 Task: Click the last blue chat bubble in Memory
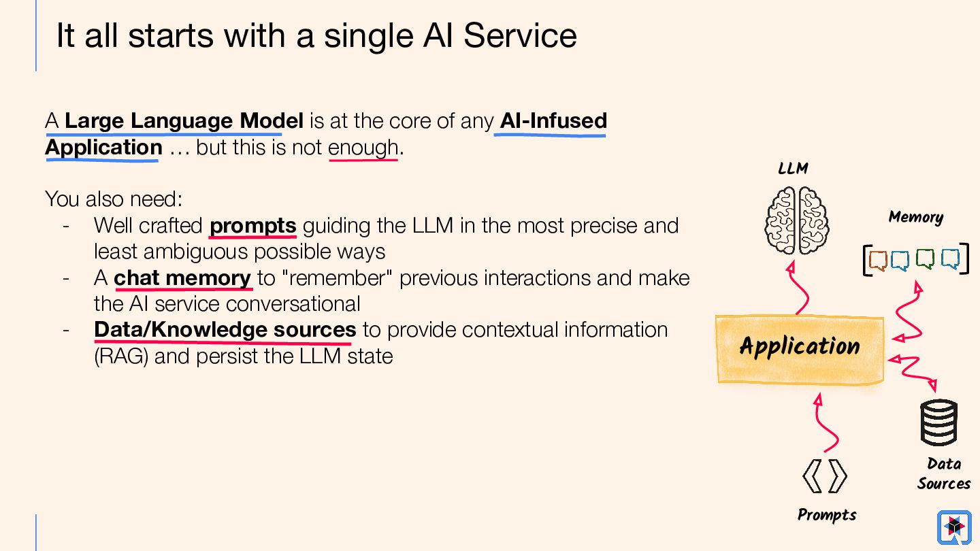coord(950,259)
